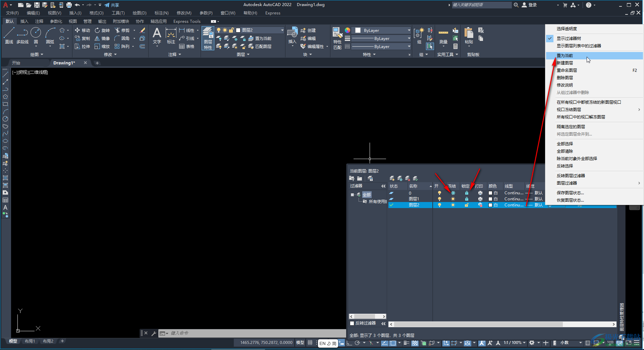Select the 标注 (Dimension) tool

pos(171,36)
